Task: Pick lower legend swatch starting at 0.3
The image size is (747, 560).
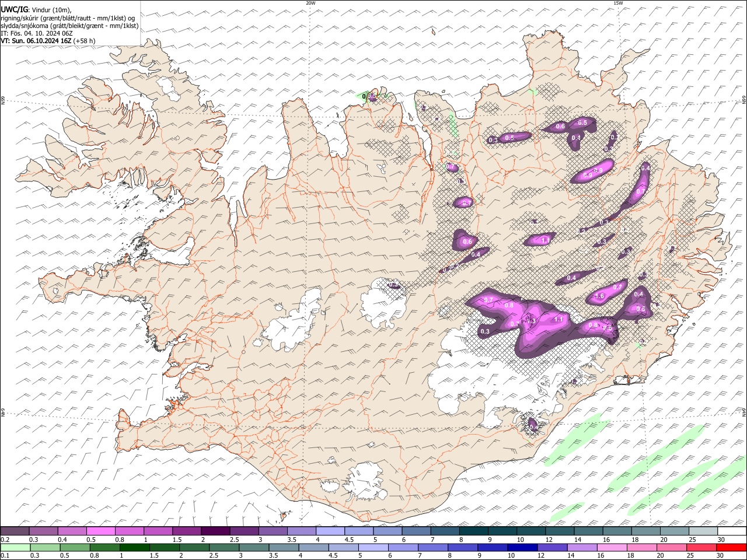Action: (45, 547)
